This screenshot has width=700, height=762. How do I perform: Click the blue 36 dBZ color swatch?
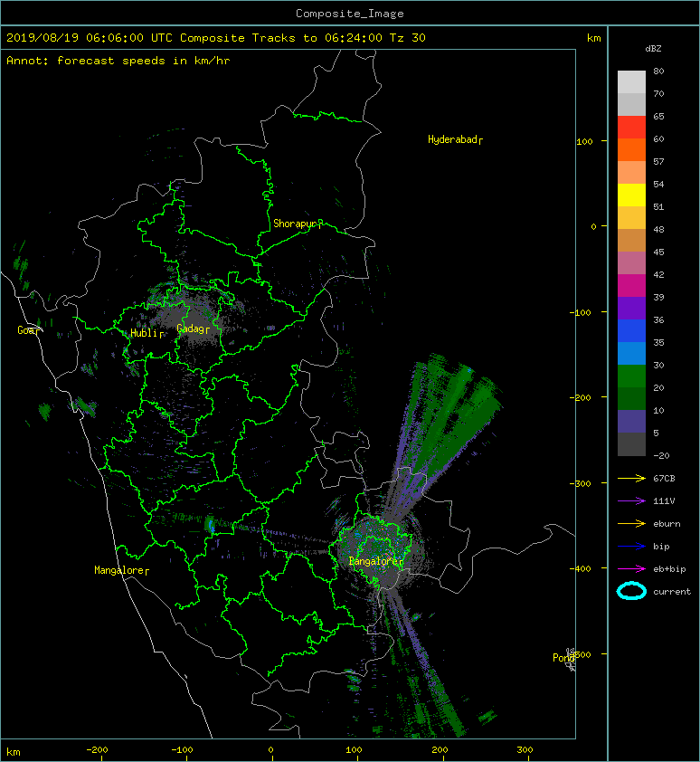[631, 331]
